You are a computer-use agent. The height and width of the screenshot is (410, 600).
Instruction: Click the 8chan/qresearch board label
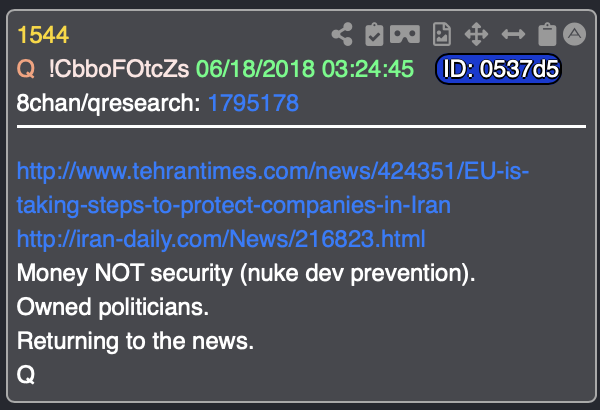click(x=108, y=103)
